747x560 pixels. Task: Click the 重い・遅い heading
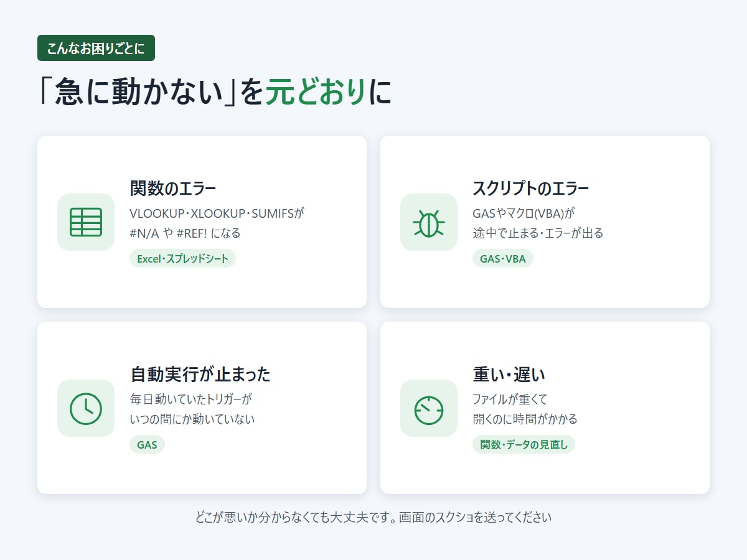tap(509, 375)
